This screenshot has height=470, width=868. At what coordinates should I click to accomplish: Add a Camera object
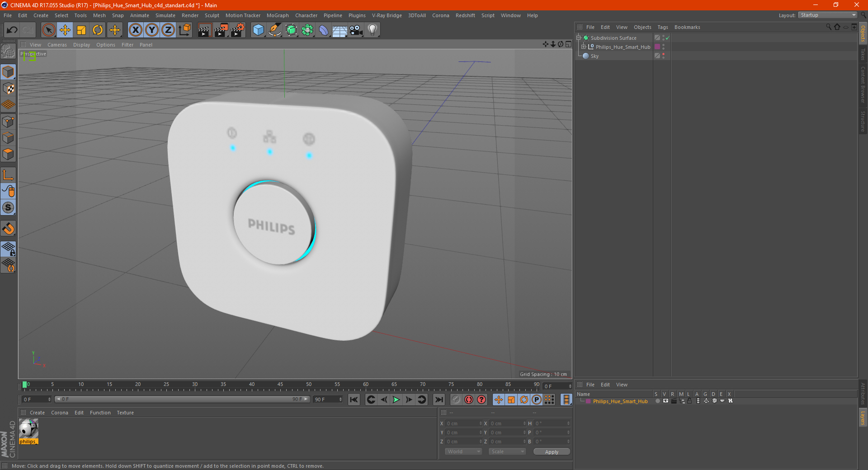pos(356,30)
